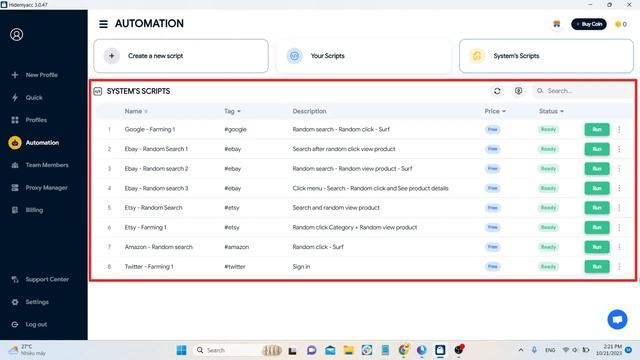Open Quick in the sidebar

[27, 98]
